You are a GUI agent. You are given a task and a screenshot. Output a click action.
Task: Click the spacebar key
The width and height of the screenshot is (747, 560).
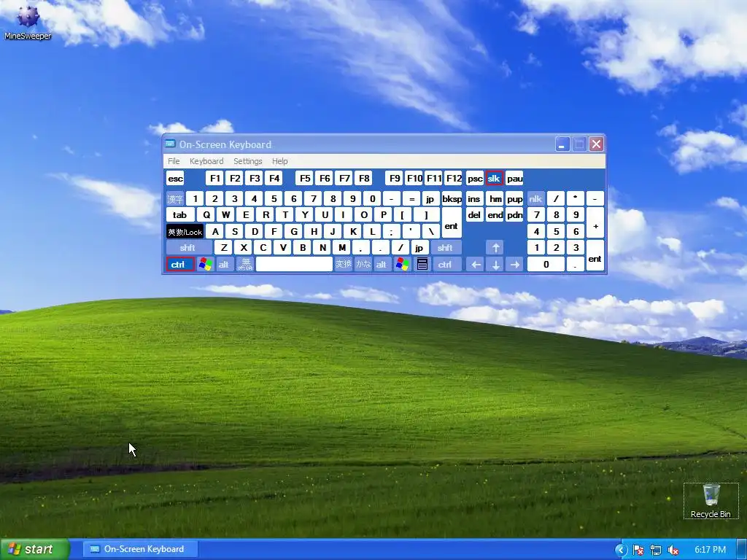click(x=294, y=264)
